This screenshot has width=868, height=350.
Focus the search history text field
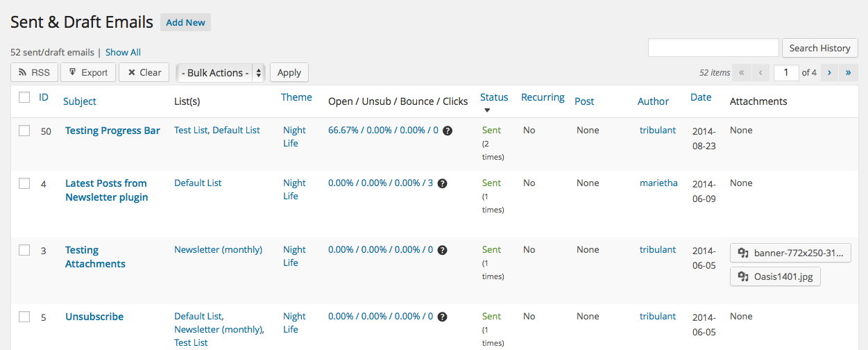(x=713, y=48)
